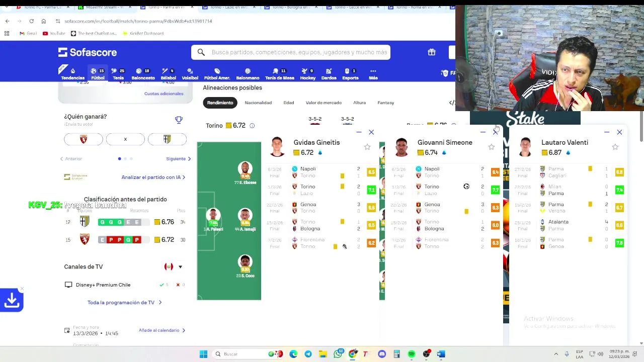The height and width of the screenshot is (362, 644).
Task: Focus the Sofascore search field
Action: pos(291,52)
